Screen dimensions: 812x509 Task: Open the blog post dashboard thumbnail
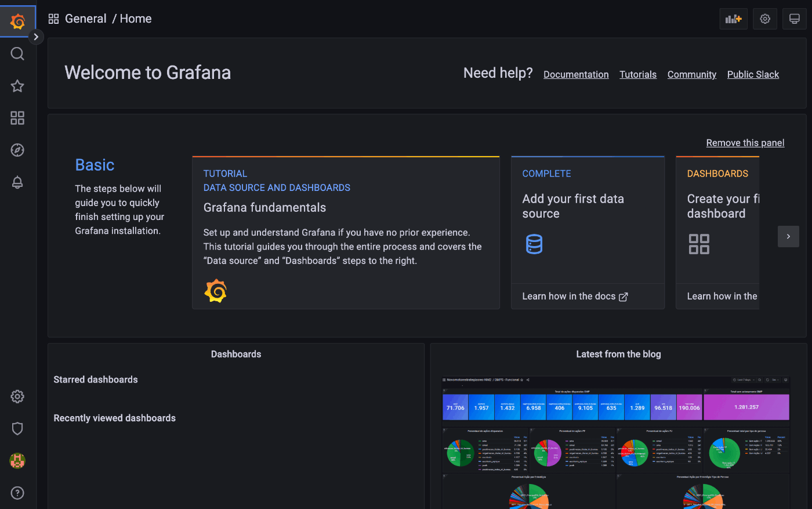coord(615,442)
